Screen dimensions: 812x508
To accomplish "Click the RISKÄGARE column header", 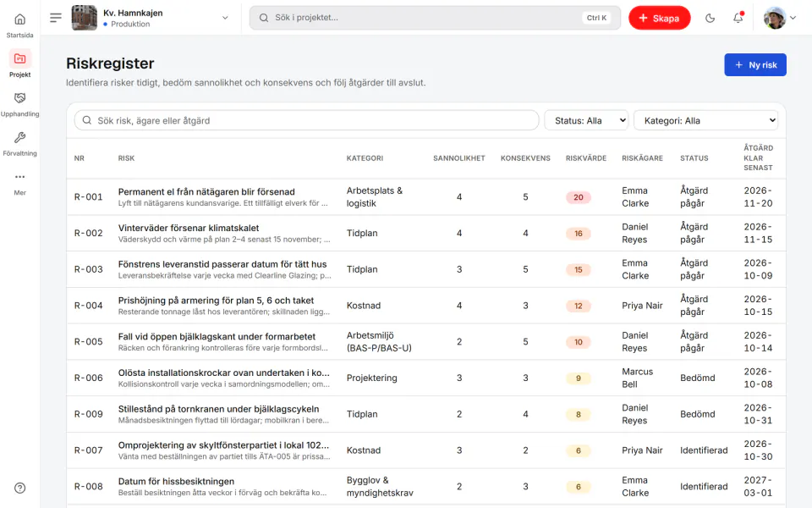I will (643, 158).
